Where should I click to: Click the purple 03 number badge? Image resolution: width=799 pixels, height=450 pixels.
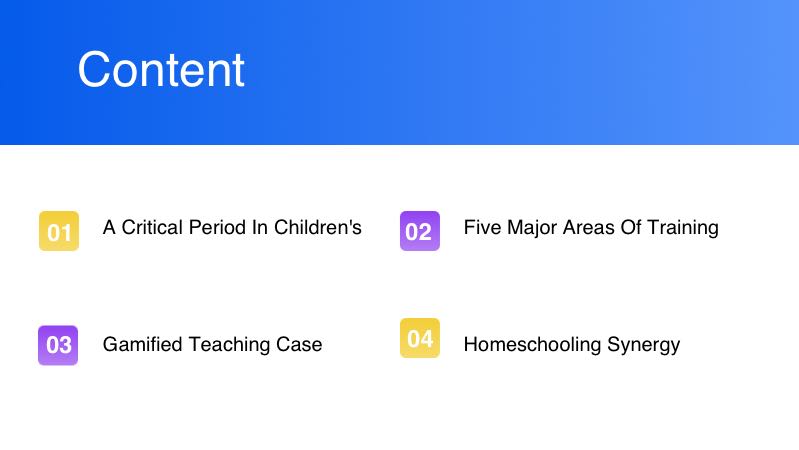click(x=58, y=345)
